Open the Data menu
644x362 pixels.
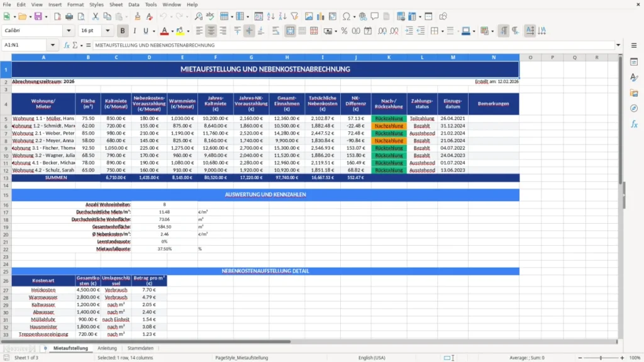click(x=134, y=4)
